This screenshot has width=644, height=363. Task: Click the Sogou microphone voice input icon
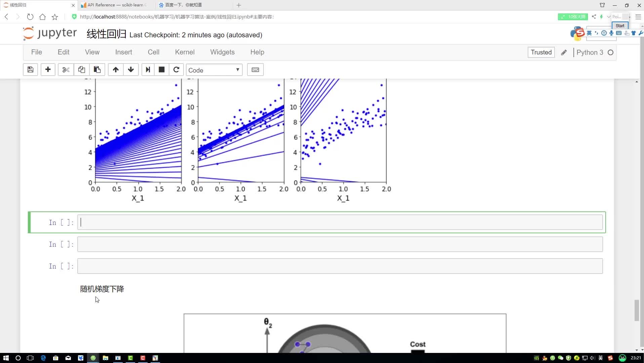tap(611, 33)
